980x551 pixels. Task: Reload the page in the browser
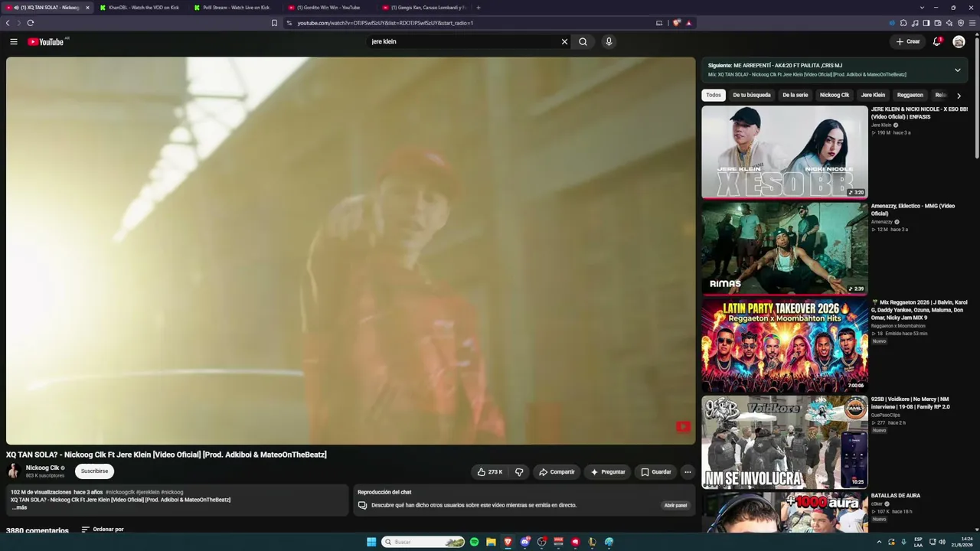pos(31,23)
